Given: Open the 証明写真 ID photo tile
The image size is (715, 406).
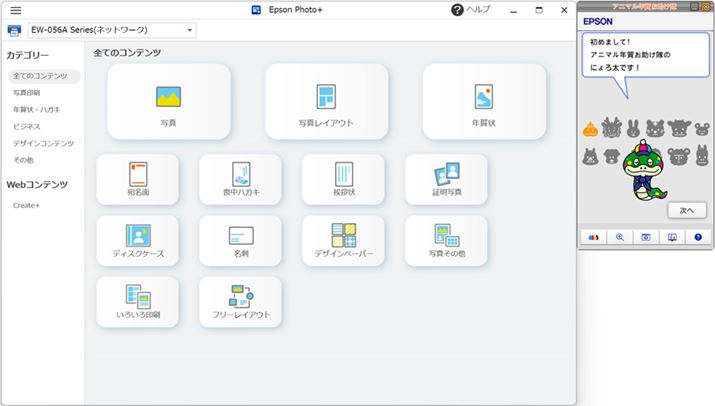Looking at the screenshot, I should click(x=446, y=179).
